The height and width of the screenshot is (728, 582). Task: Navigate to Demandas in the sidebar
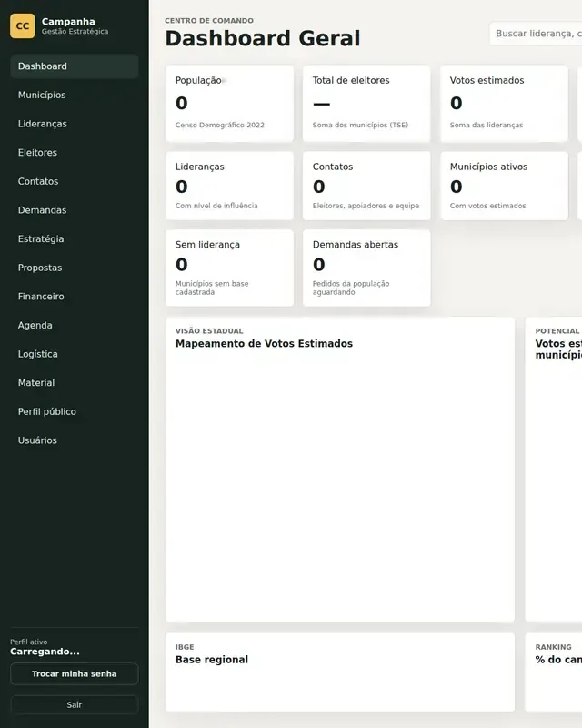pos(75,210)
